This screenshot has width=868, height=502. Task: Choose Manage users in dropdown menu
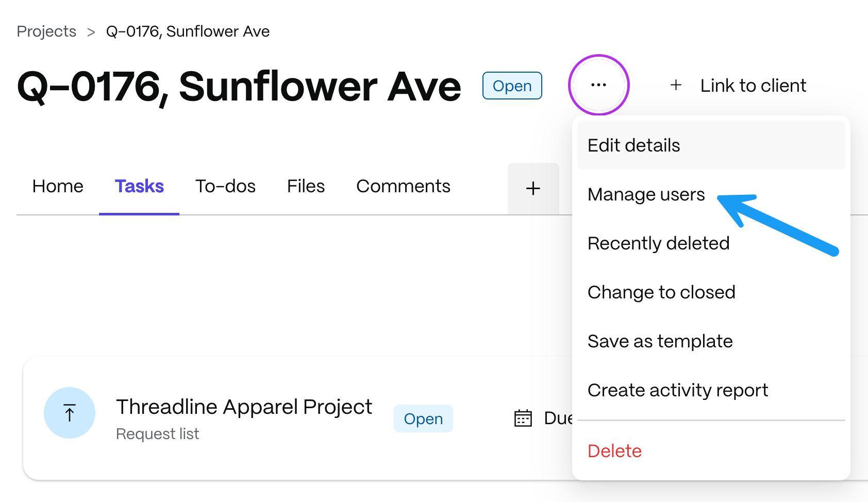click(711, 194)
